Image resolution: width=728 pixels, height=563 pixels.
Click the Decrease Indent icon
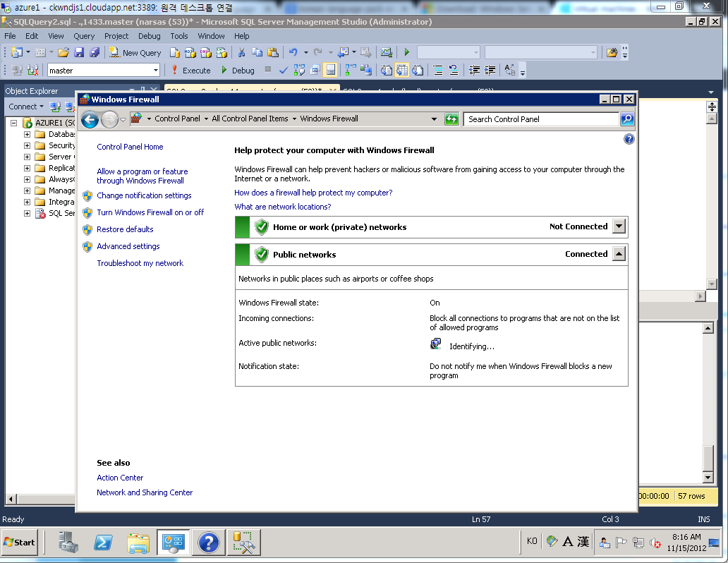click(x=474, y=70)
